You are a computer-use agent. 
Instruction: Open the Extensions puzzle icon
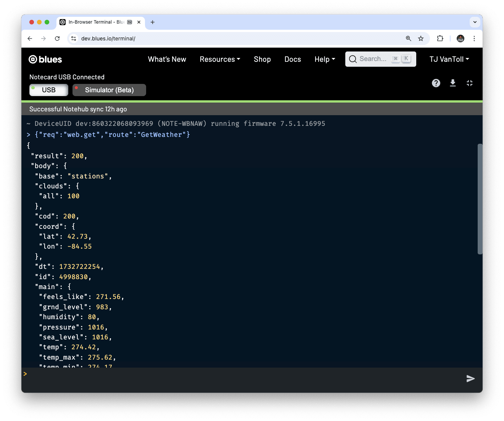tap(440, 39)
